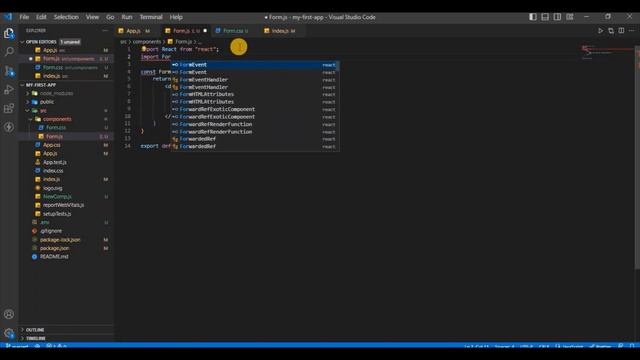
Task: Open the Run and Debug view
Action: pos(9,89)
